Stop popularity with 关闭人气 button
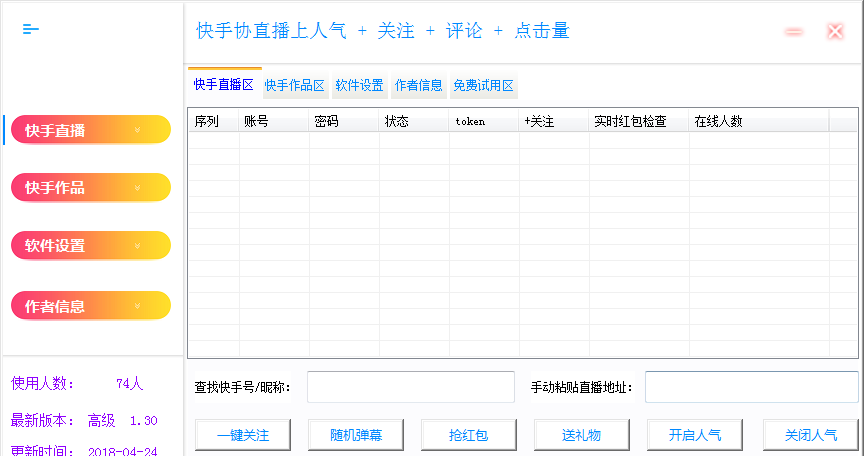 click(810, 436)
